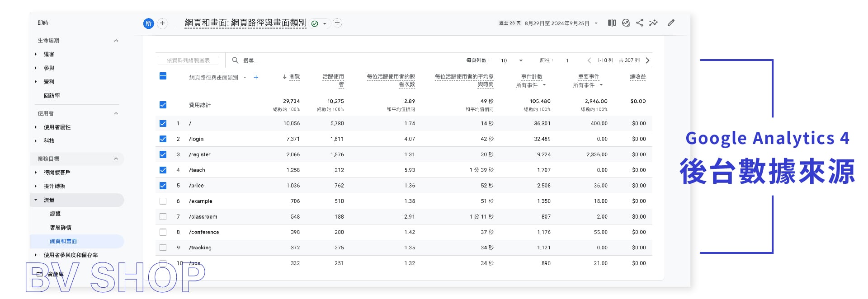The image size is (868, 299).
Task: Click the 總收益 column header
Action: coord(638,77)
